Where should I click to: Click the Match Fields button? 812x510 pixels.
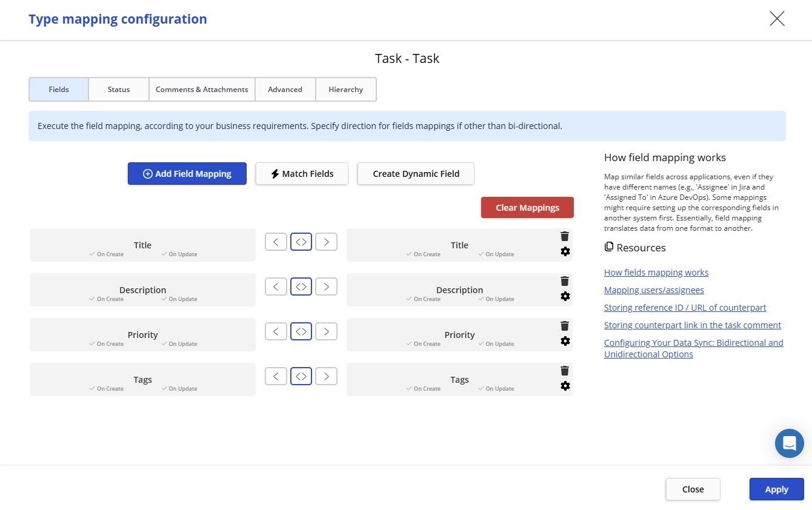click(x=302, y=173)
